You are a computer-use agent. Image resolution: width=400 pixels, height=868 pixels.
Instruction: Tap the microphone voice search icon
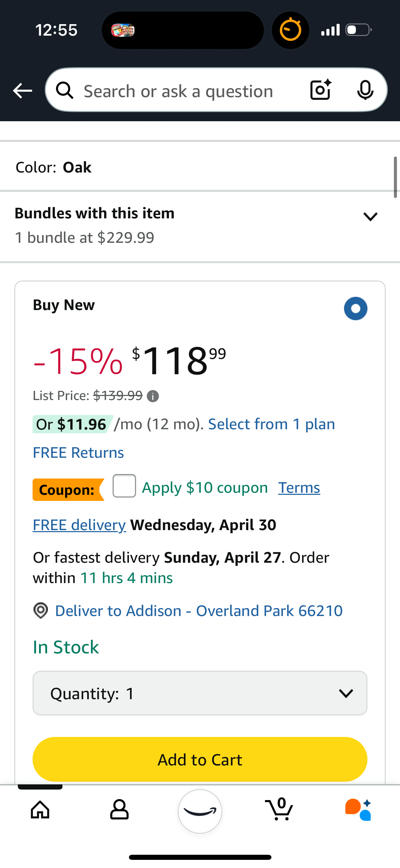point(365,91)
